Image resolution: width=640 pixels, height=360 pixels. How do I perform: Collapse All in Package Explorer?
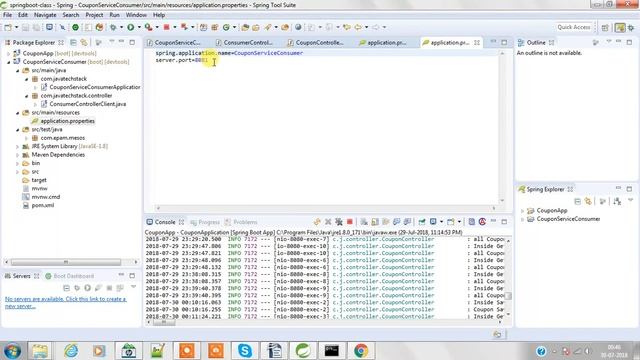pos(73,42)
